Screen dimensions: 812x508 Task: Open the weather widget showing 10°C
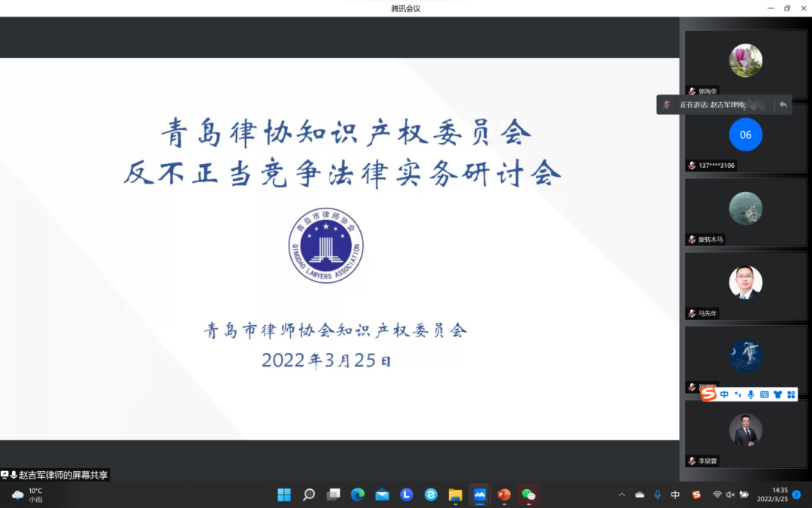pos(27,494)
